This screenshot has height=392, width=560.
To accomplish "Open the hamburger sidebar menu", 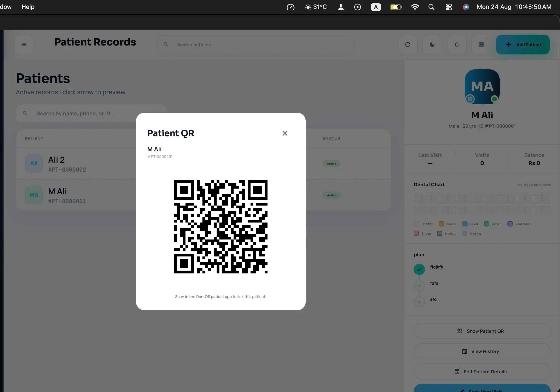I will coord(24,45).
